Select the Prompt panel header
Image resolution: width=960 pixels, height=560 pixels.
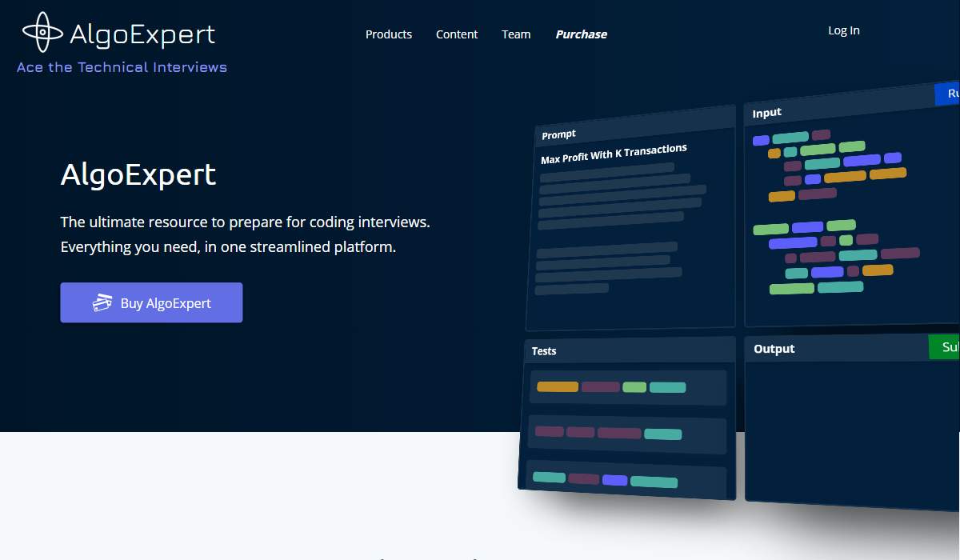point(634,126)
